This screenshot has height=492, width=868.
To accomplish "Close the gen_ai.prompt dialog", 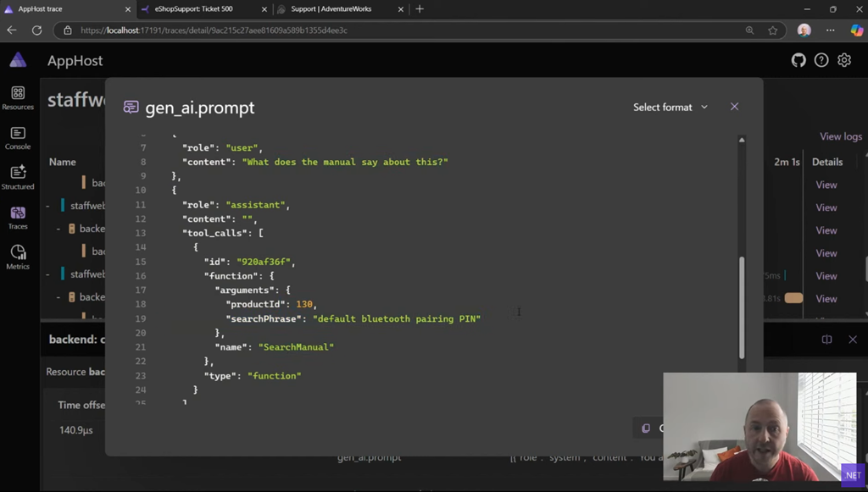I will click(734, 107).
